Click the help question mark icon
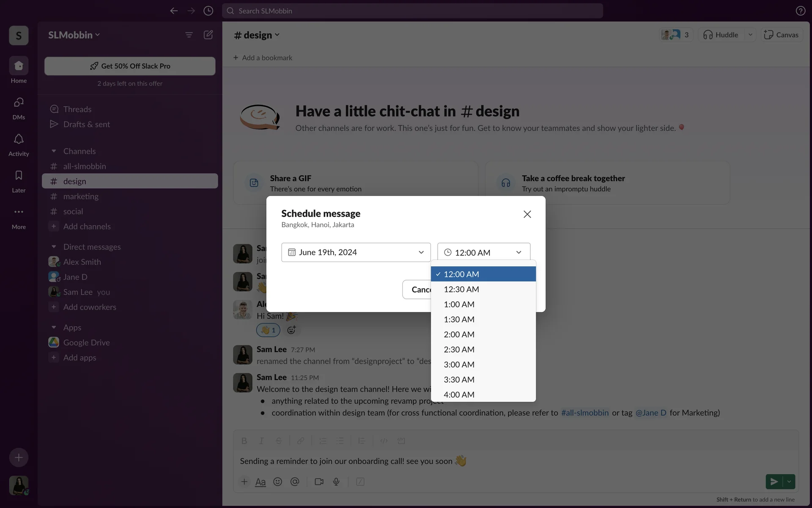Image resolution: width=812 pixels, height=508 pixels. [x=800, y=11]
